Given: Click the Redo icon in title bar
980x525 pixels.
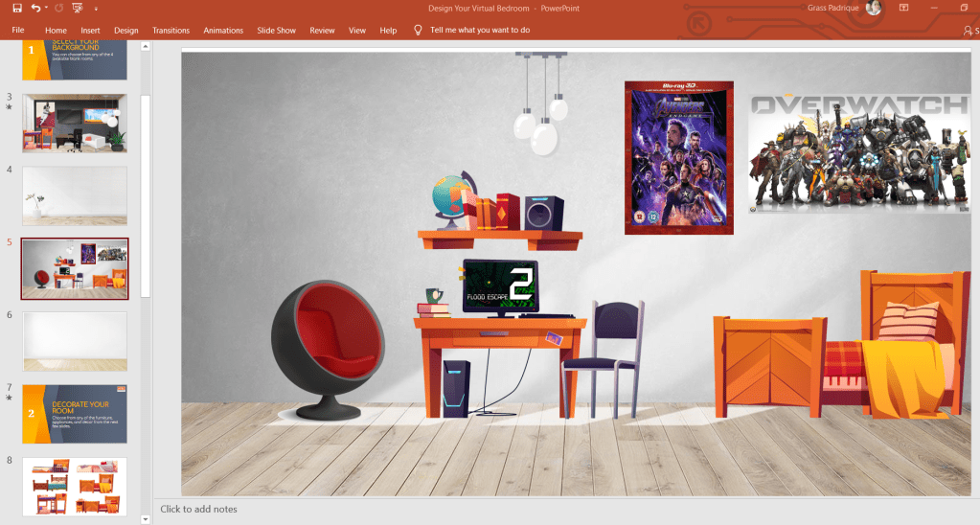Looking at the screenshot, I should click(x=57, y=9).
